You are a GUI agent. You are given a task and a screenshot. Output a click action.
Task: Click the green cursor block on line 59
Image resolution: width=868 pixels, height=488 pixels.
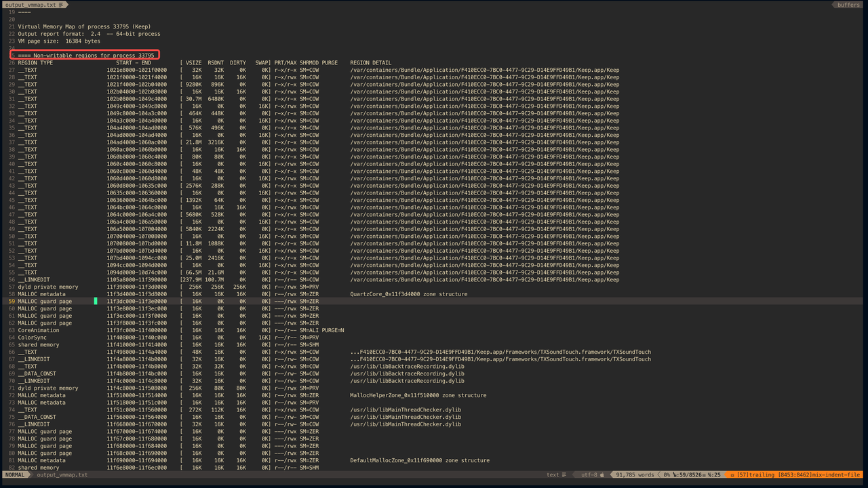point(96,301)
